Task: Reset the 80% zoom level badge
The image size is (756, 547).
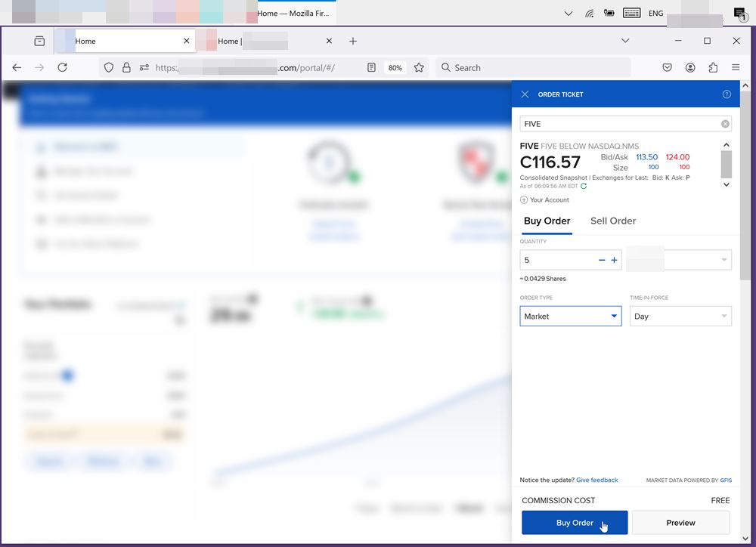Action: 395,67
